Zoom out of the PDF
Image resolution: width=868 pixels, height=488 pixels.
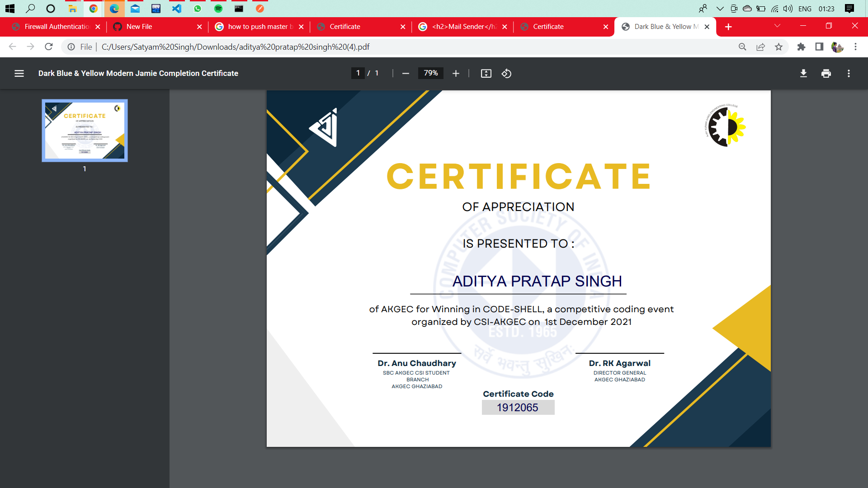[x=406, y=73]
